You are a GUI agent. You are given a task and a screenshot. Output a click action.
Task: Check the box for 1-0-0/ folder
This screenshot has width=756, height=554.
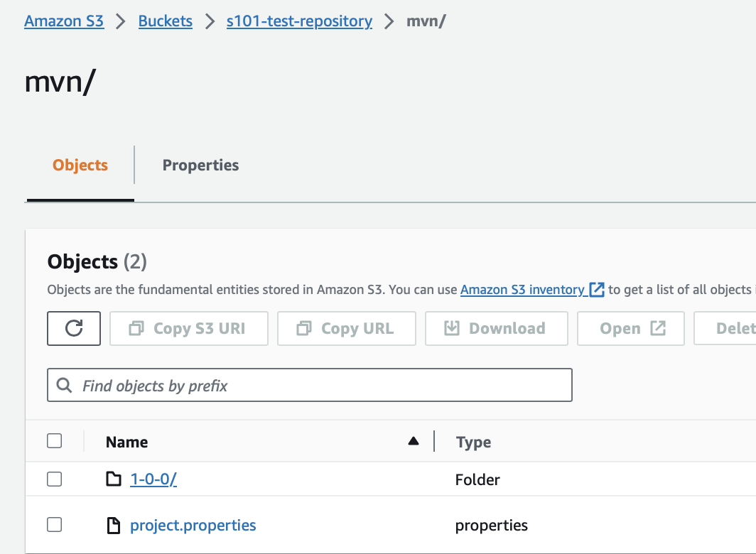coord(55,479)
